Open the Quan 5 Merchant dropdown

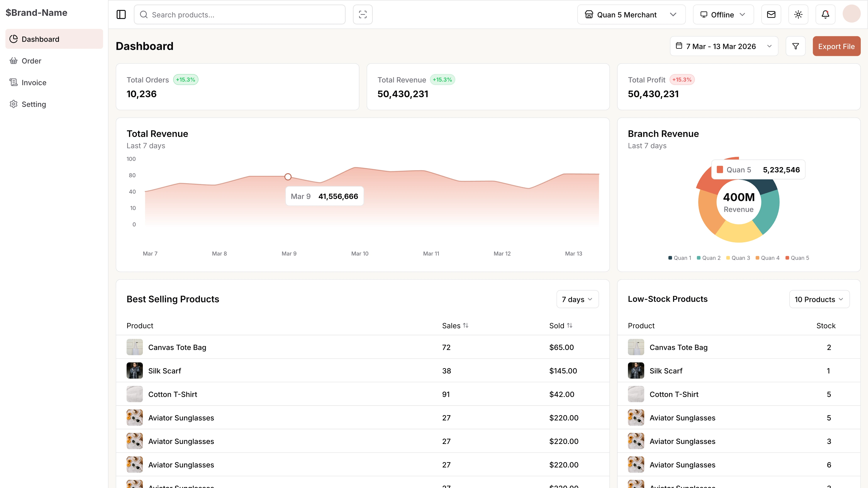[631, 14]
